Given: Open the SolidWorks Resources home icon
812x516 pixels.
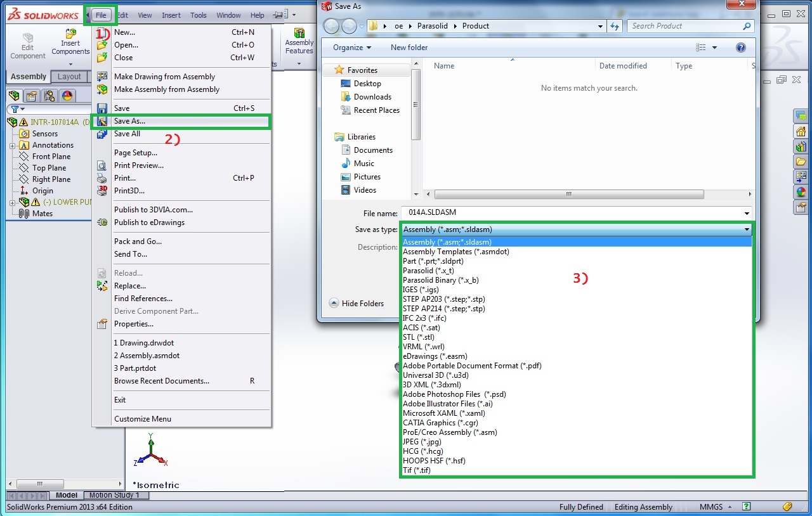Looking at the screenshot, I should coord(801,131).
